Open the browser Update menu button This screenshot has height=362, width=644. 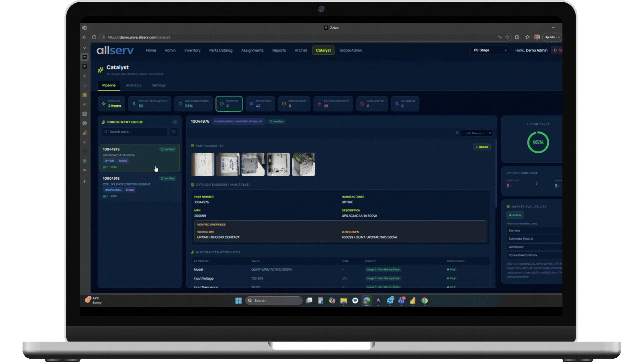[x=552, y=37]
